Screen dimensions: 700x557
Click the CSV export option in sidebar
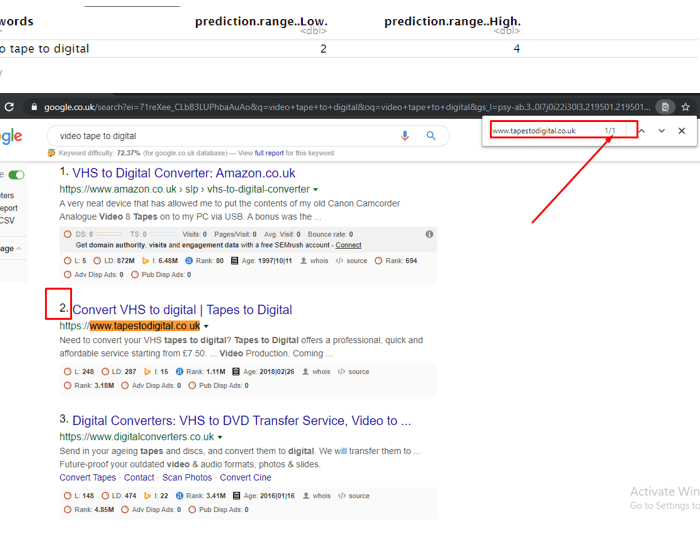click(7, 220)
